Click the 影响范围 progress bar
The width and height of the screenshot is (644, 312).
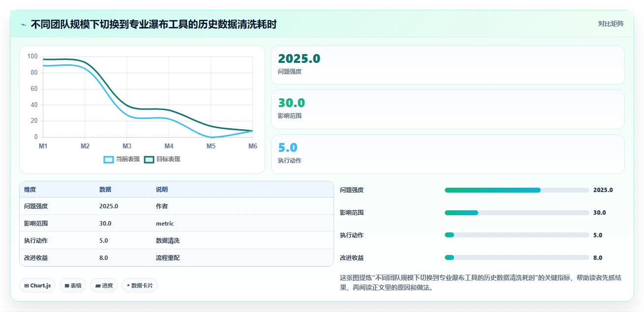517,213
